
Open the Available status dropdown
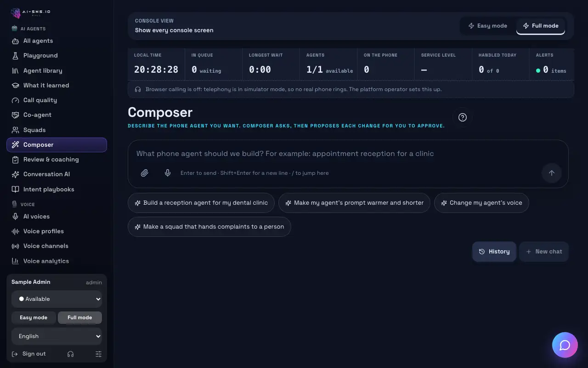point(57,299)
